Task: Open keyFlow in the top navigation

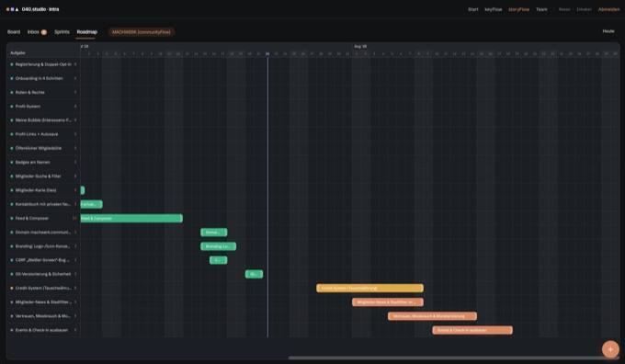Action: (493, 9)
